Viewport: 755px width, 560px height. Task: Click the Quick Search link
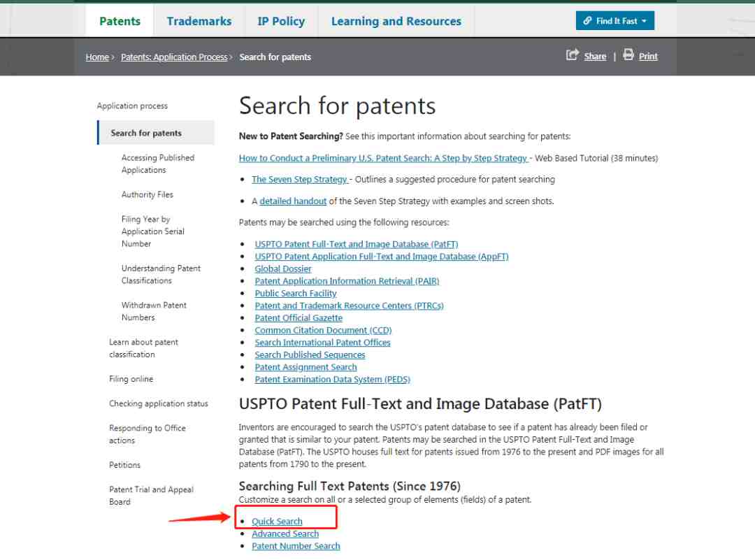pos(277,521)
